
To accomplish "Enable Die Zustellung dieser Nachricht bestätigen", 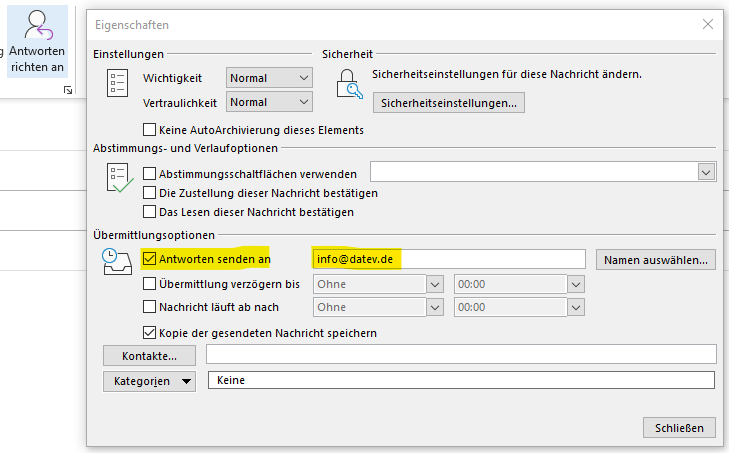I will coord(149,193).
